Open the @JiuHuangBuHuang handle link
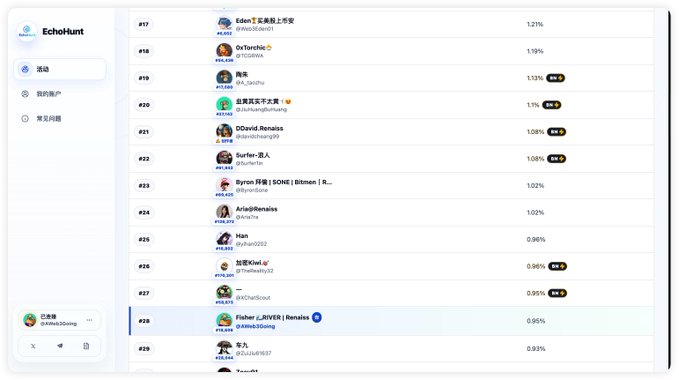Screen dimensions: 679x380 pyautogui.click(x=261, y=109)
